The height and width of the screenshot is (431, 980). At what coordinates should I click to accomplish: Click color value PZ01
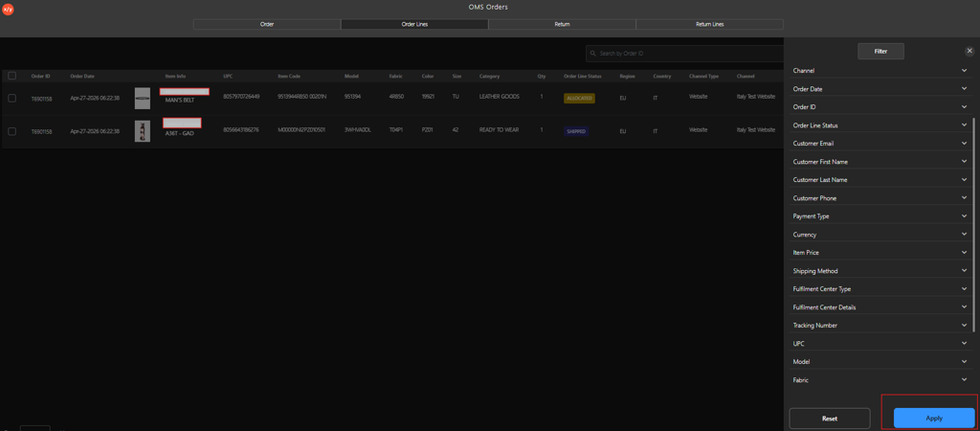click(x=428, y=129)
